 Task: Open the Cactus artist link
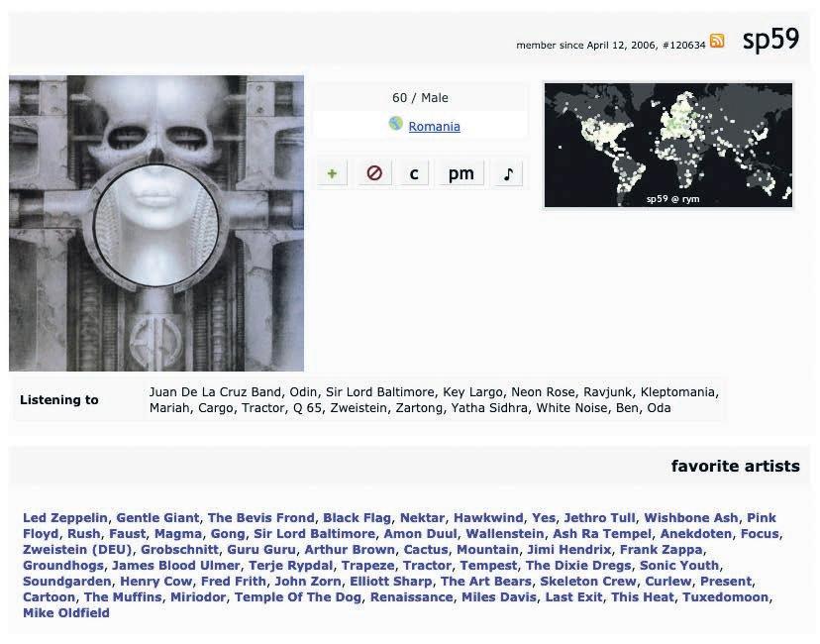[x=426, y=550]
